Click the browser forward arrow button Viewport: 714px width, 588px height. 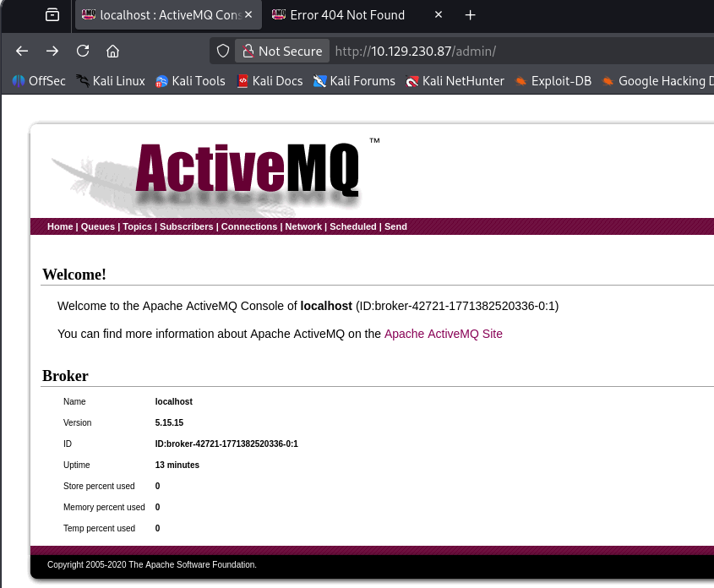[x=52, y=51]
